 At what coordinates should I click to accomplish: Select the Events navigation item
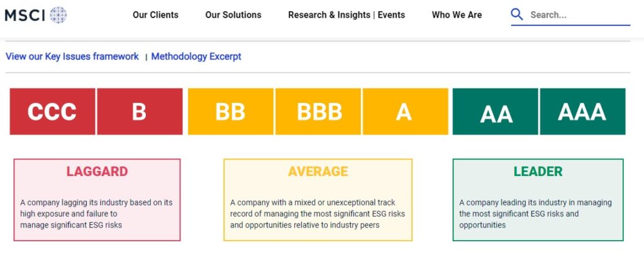click(391, 15)
